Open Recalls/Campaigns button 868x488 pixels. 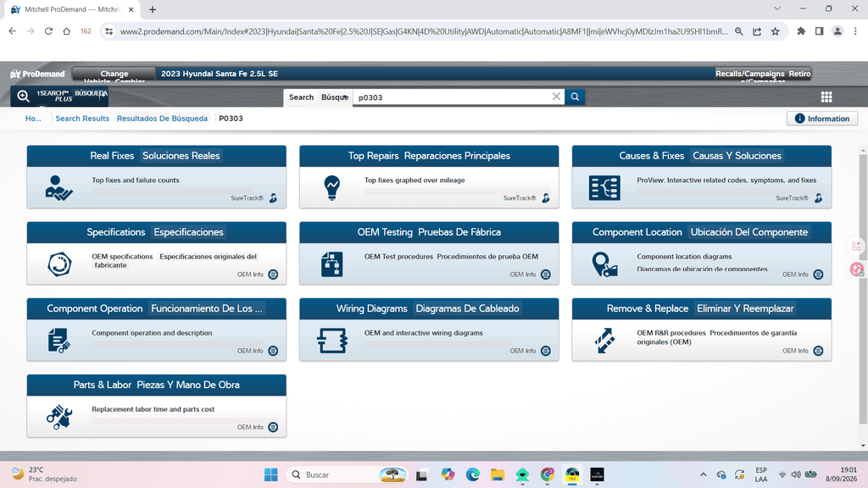tap(762, 74)
